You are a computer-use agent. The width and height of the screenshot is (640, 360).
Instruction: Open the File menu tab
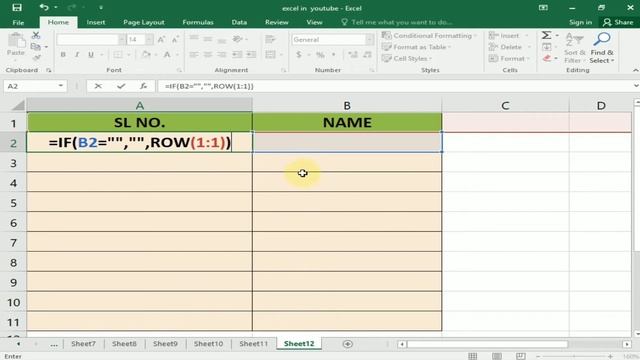18,22
